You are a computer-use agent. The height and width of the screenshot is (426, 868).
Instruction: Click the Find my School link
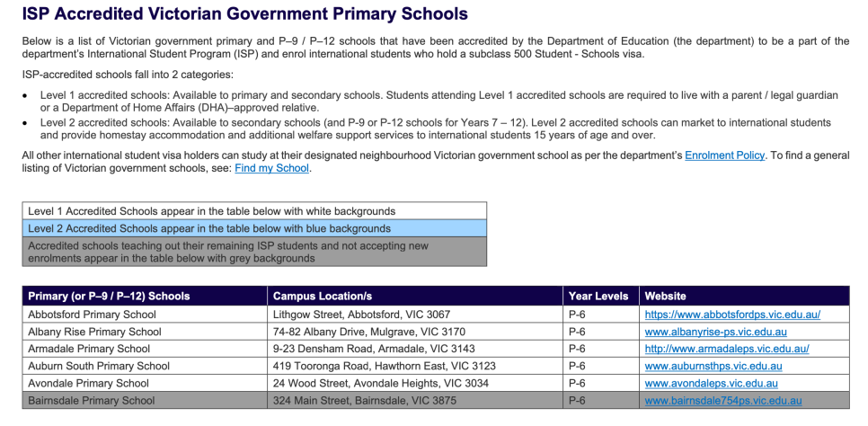point(271,168)
